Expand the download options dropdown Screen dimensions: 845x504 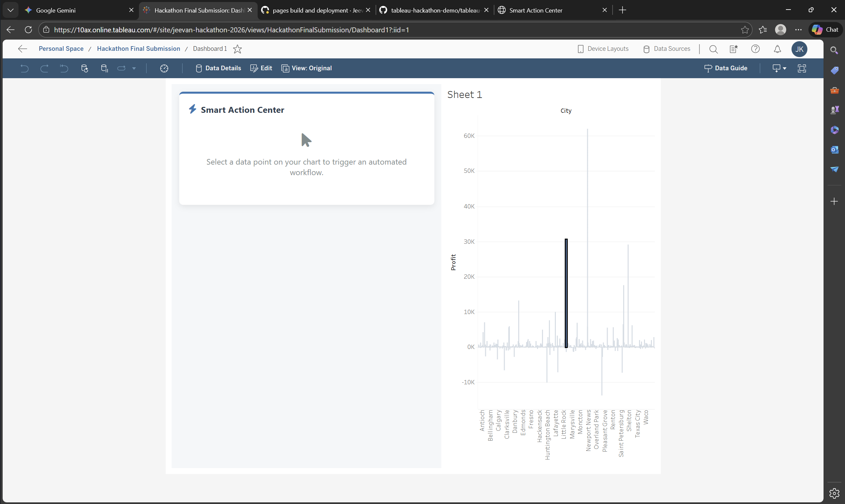785,68
